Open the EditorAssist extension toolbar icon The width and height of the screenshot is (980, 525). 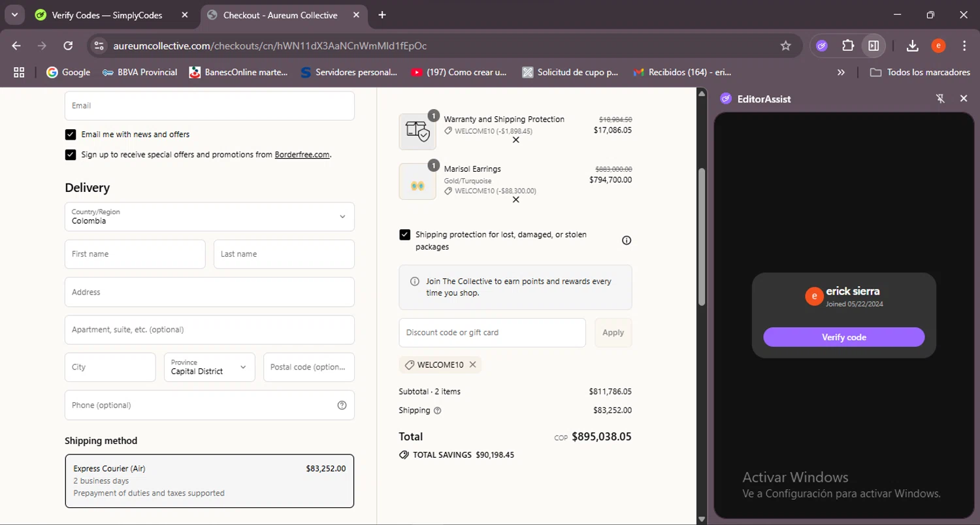click(x=822, y=46)
